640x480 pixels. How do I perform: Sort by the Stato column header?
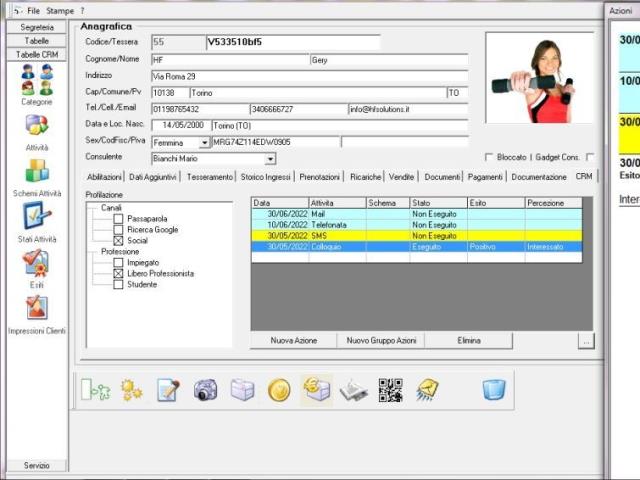[x=438, y=203]
